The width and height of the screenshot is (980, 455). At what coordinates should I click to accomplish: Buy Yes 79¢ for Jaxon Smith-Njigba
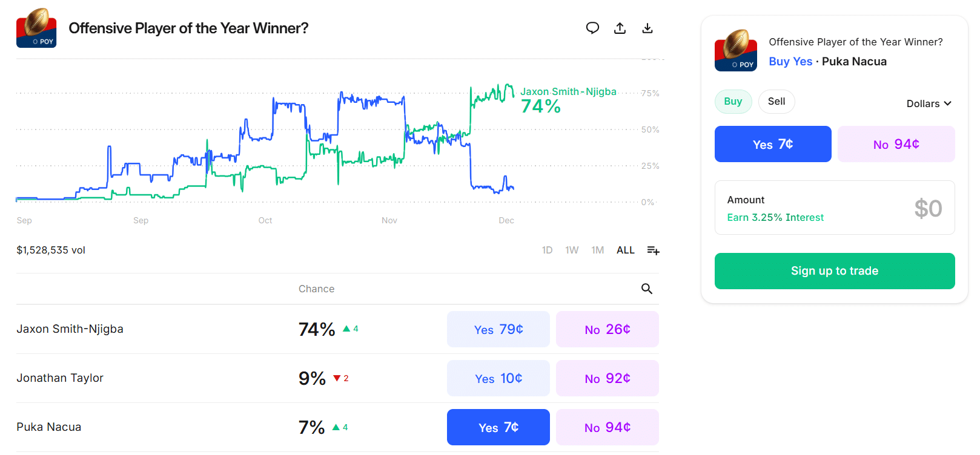[498, 329]
